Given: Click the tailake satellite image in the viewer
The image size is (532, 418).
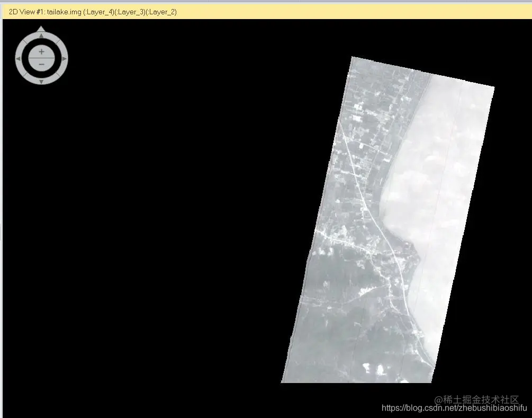Looking at the screenshot, I should coord(388,220).
